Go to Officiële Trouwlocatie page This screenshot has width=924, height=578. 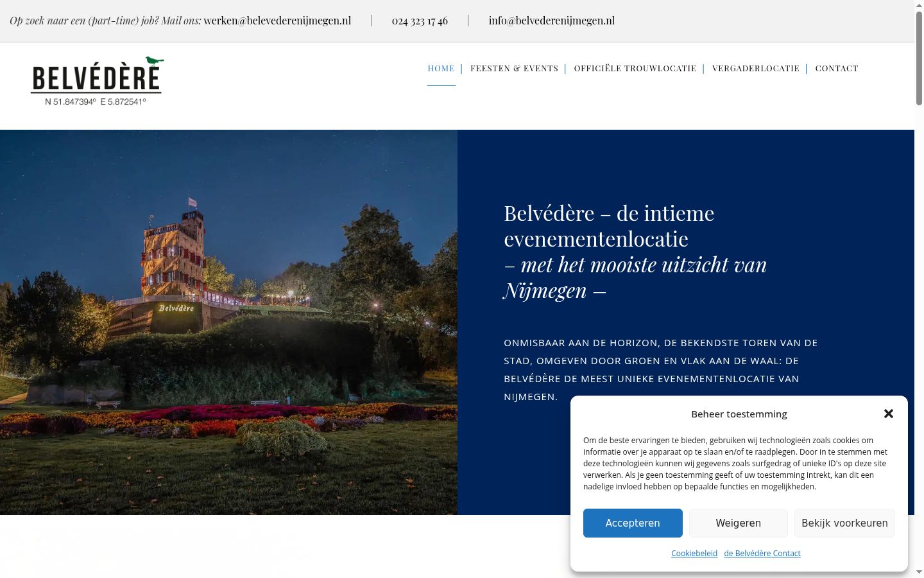(x=635, y=68)
